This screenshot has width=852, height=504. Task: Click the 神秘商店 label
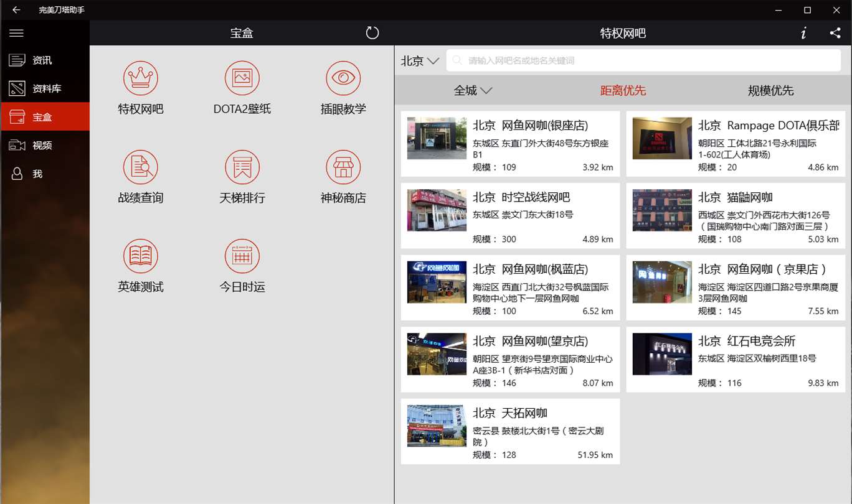click(343, 198)
